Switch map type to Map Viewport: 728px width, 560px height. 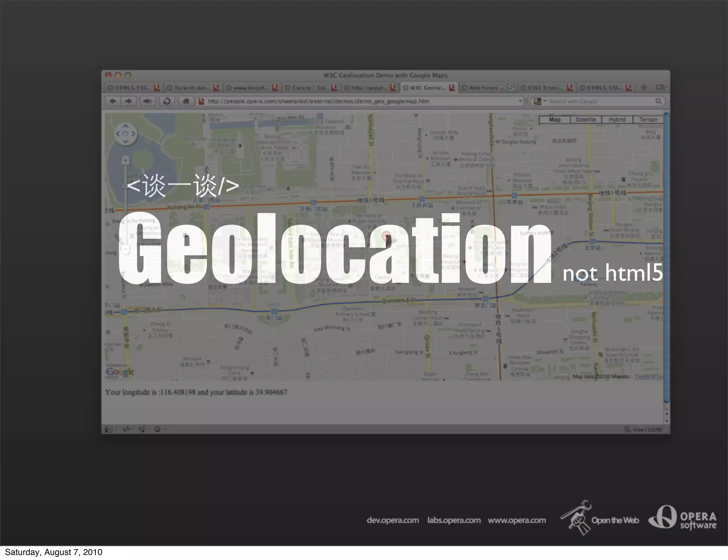click(555, 120)
